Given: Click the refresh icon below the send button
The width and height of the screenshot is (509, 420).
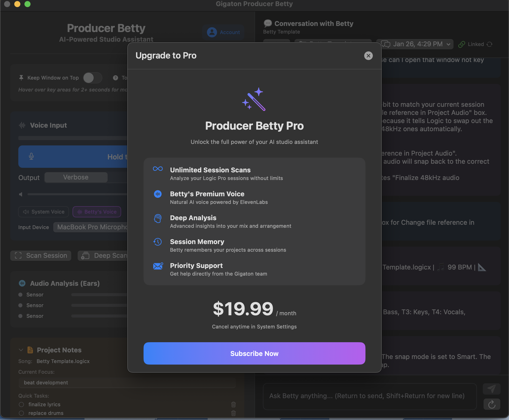Looking at the screenshot, I should (492, 404).
